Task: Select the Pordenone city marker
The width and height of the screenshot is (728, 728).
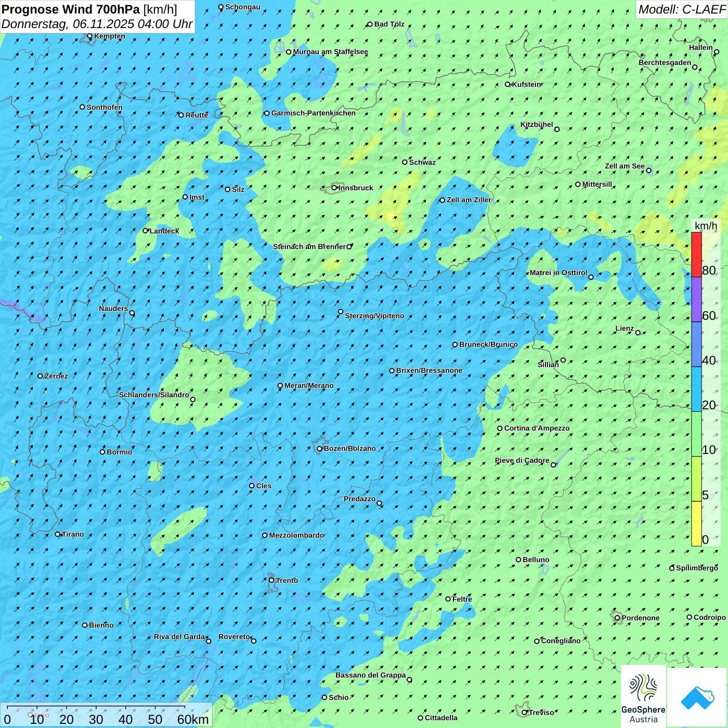Action: (x=617, y=618)
